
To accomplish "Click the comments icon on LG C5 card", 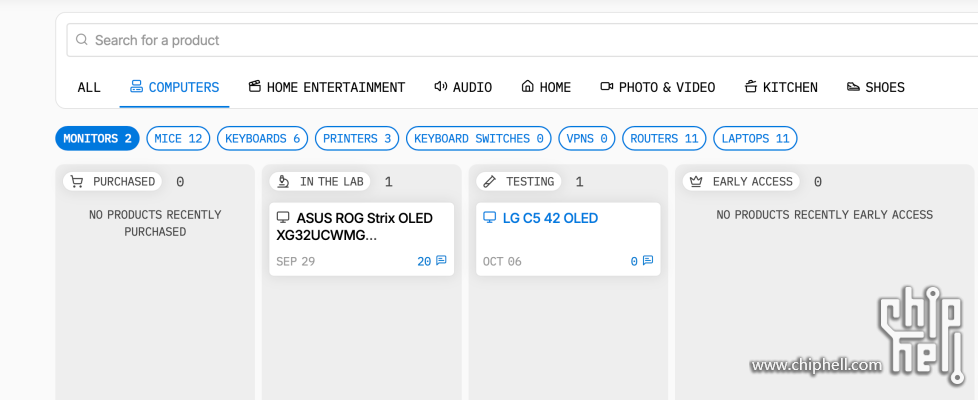I will click(647, 261).
